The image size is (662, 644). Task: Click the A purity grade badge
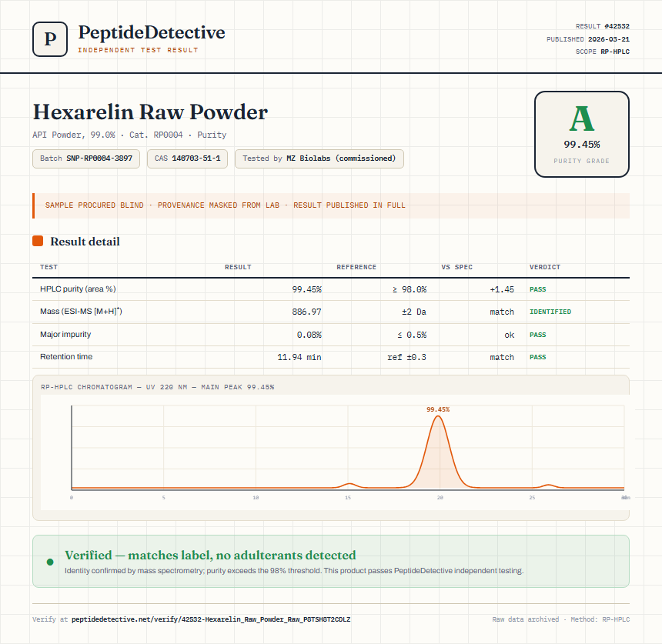[x=582, y=134]
